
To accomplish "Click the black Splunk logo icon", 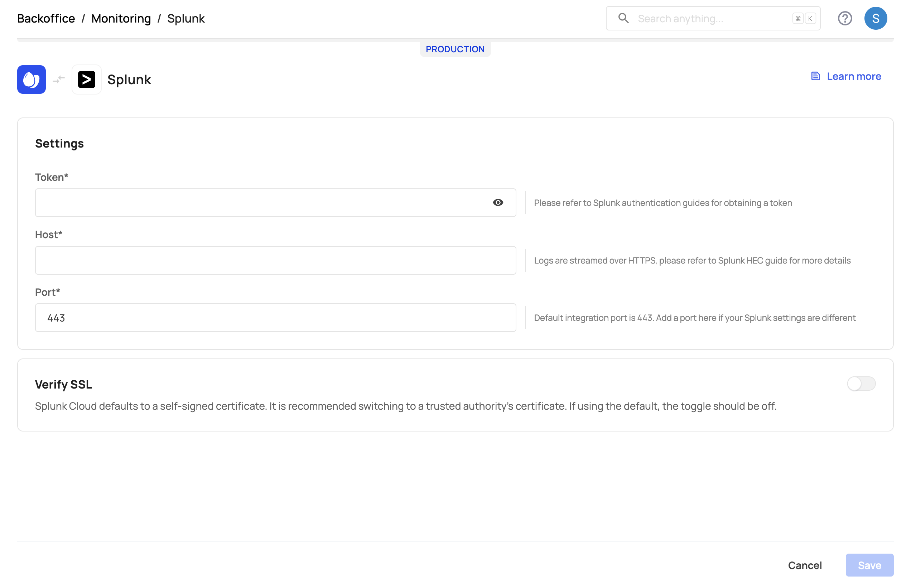I will click(87, 79).
